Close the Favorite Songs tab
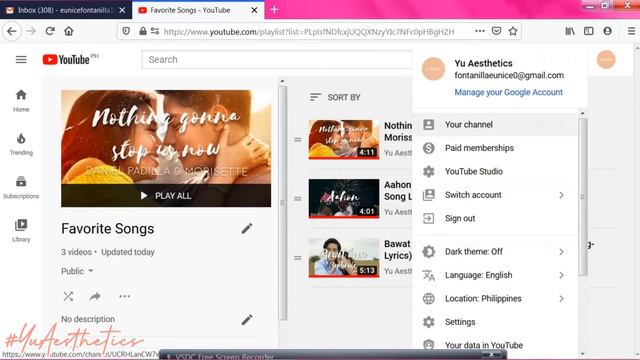This screenshot has height=360, width=640. click(x=254, y=10)
